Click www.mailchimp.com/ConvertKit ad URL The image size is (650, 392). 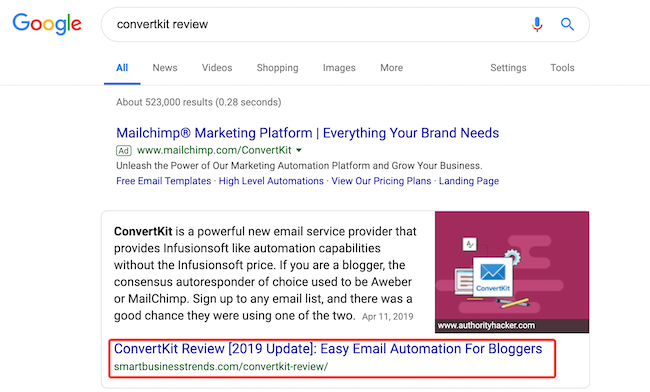(214, 150)
